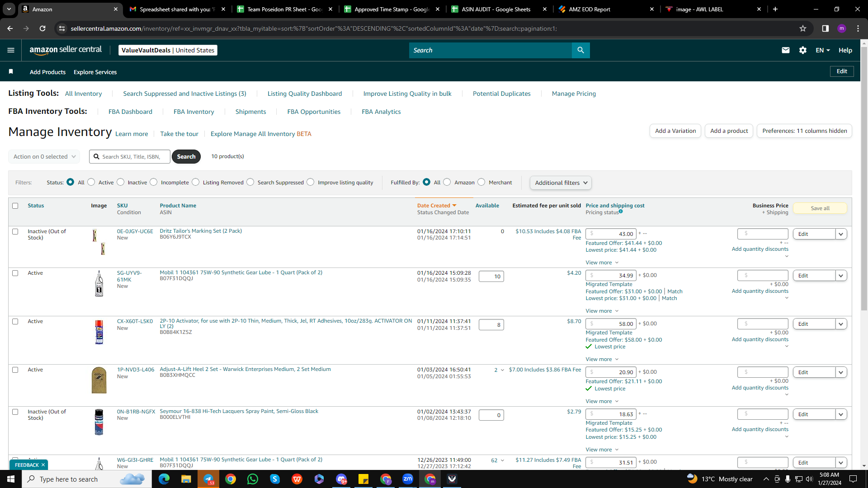868x488 pixels.
Task: Check the Dritz Tailor's Marking Set row
Action: click(15, 231)
